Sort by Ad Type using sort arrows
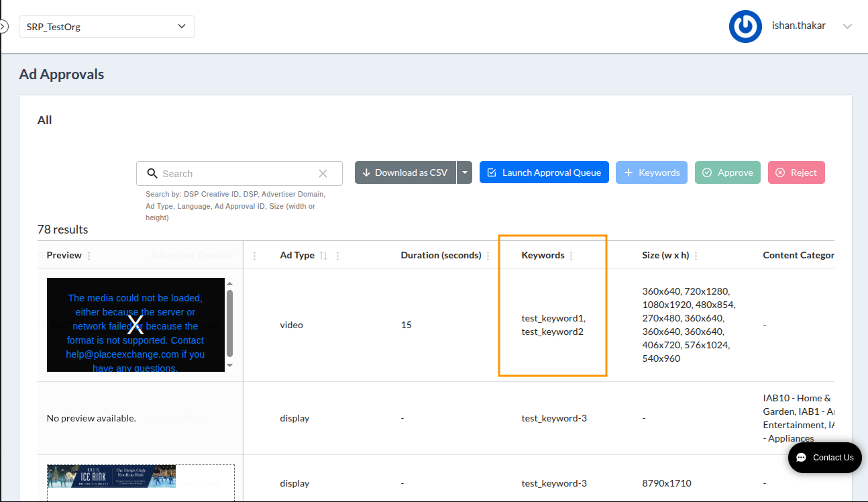 [x=323, y=256]
